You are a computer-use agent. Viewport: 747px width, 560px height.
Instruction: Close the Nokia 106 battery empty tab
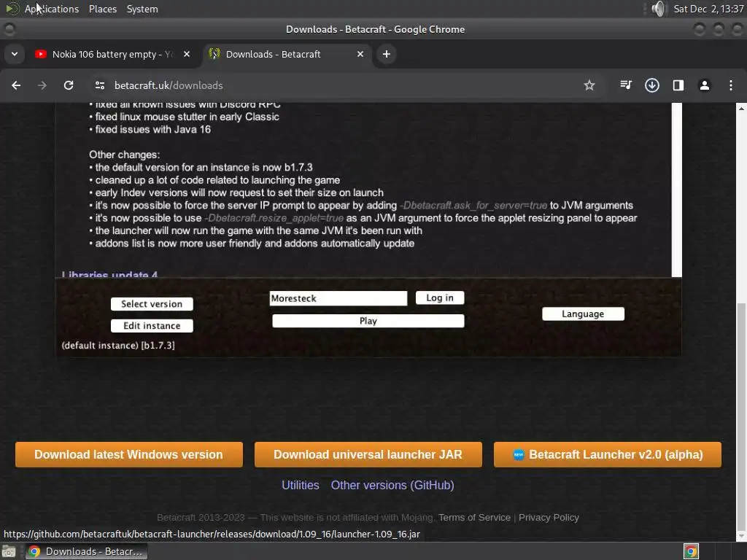(x=187, y=54)
